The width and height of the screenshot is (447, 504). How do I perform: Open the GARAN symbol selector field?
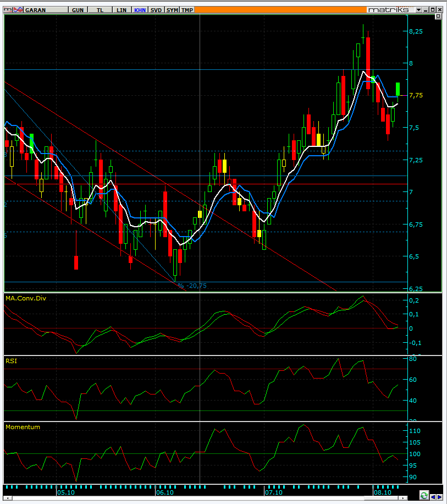coord(46,10)
